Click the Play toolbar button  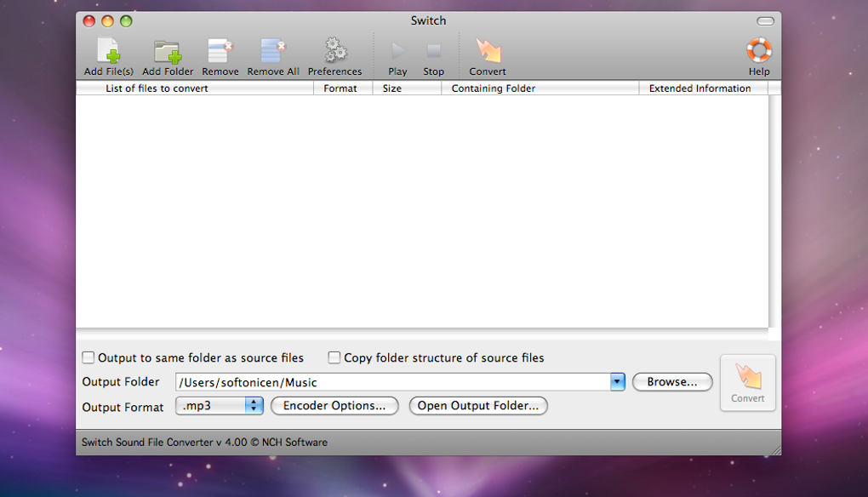click(x=397, y=57)
